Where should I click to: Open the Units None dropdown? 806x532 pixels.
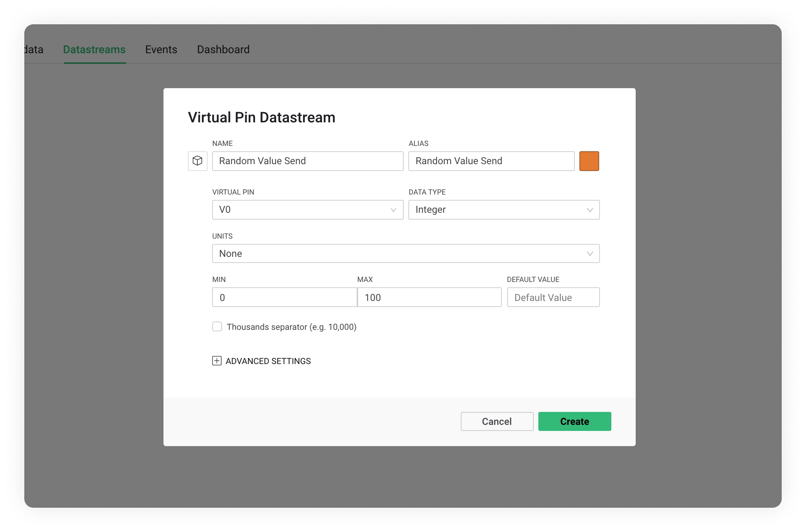coord(405,253)
